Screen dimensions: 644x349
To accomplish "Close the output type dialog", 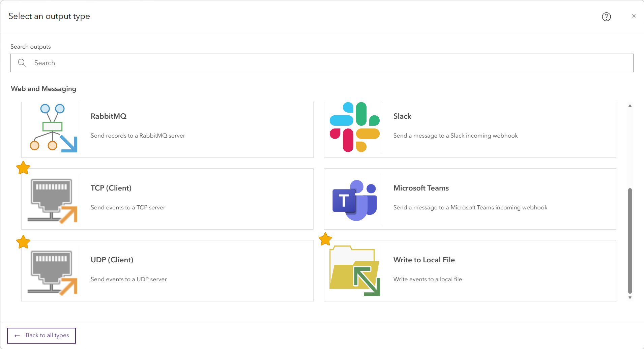I will pos(634,16).
